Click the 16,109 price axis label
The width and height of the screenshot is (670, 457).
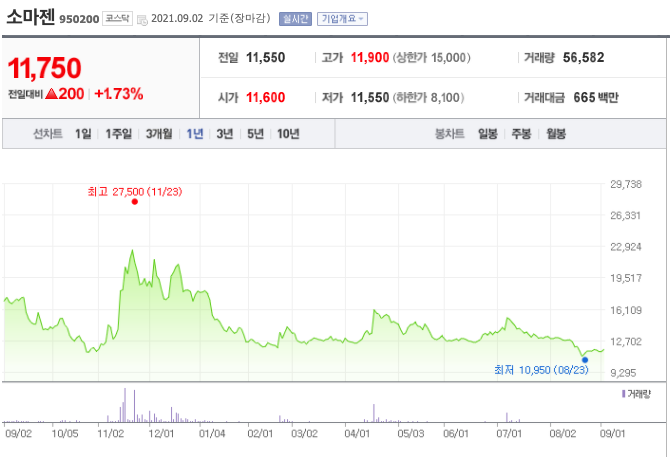point(626,311)
